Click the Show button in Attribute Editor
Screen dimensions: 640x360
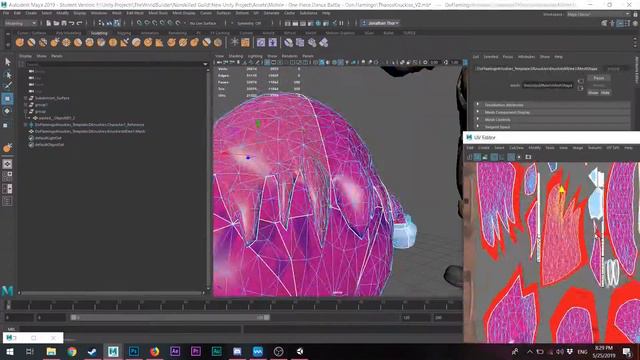click(x=593, y=93)
